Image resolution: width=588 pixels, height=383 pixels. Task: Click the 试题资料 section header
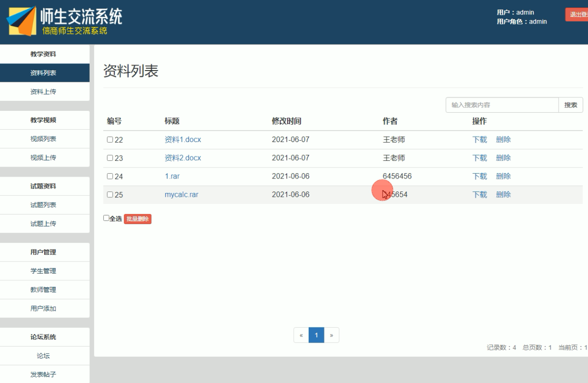(x=43, y=186)
